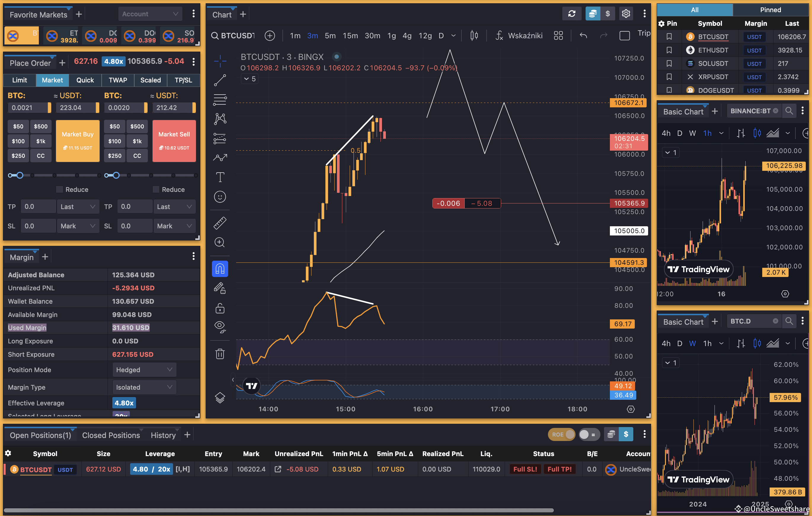Open buy-side SL trigger Mark dropdown
Image resolution: width=812 pixels, height=516 pixels.
coord(78,226)
